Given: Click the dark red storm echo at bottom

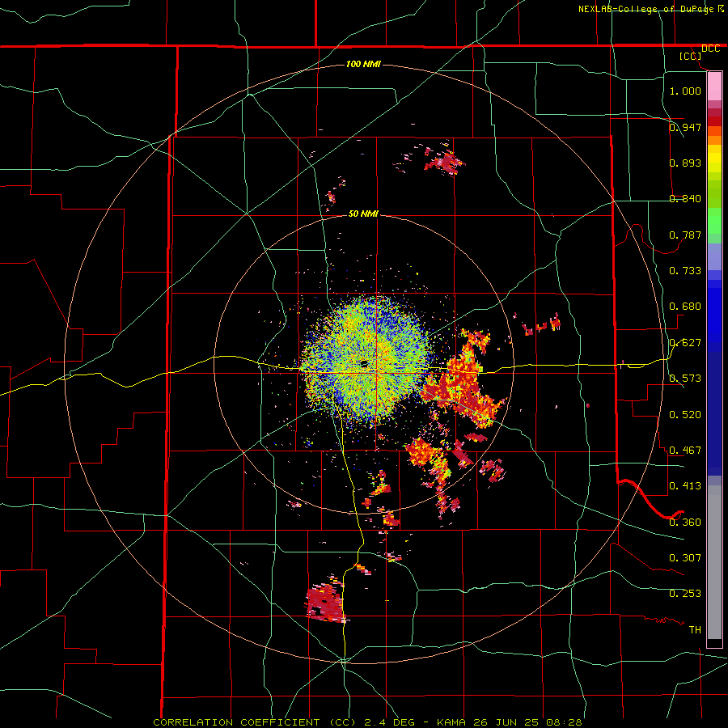Looking at the screenshot, I should [325, 602].
